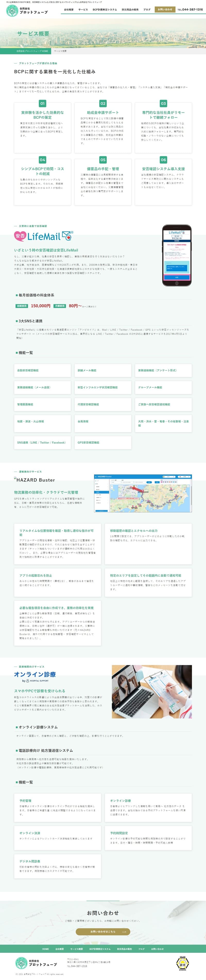
Task: Click 移動履歴の確認とエクセルへの出力 heading
Action: 134,531
